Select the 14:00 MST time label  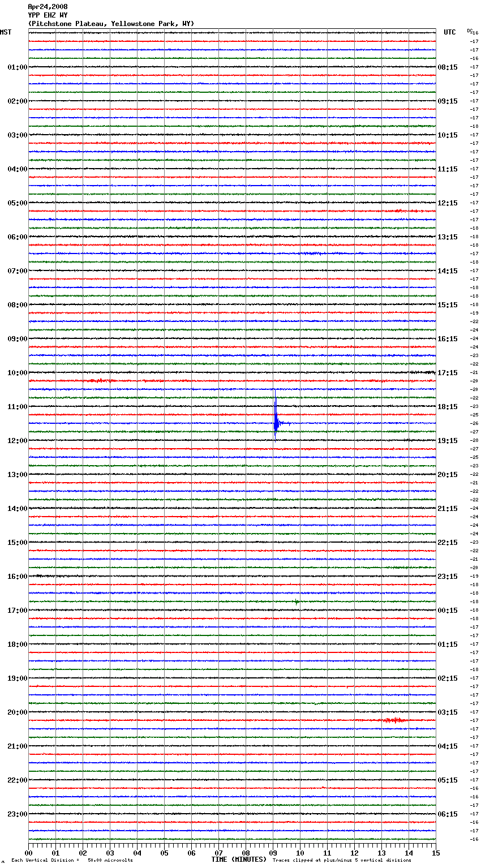[x=18, y=509]
